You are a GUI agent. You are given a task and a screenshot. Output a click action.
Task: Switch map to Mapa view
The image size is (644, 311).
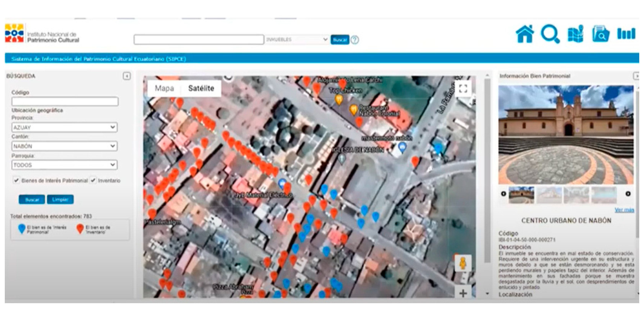tap(164, 88)
